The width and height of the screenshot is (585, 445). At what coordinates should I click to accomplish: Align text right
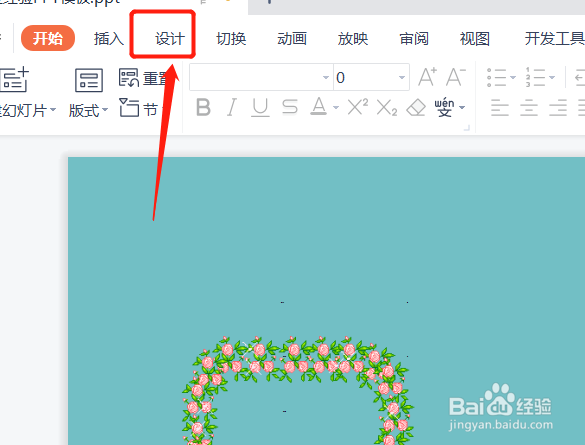tap(558, 107)
